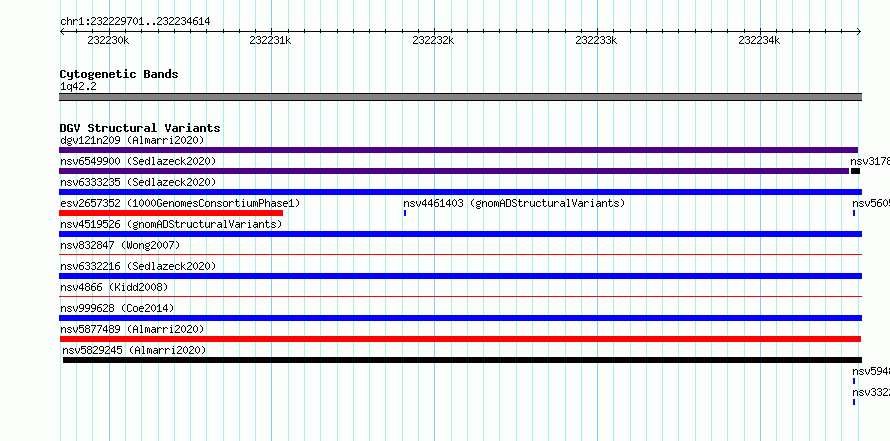
Task: Click the nsv4461403 (gnomADStructuralVariants) label
Action: (x=514, y=203)
